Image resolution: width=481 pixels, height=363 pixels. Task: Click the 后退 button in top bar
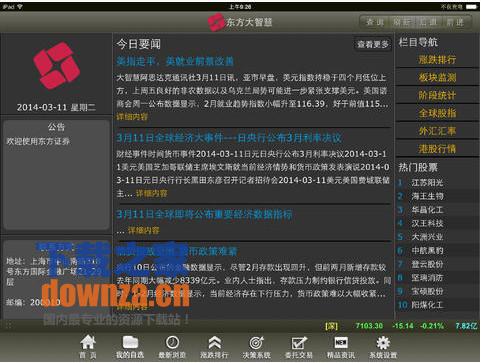pos(428,22)
